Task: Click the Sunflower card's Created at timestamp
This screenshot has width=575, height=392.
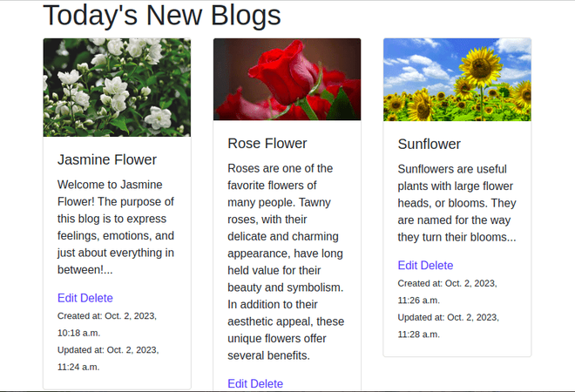Action: click(x=447, y=292)
